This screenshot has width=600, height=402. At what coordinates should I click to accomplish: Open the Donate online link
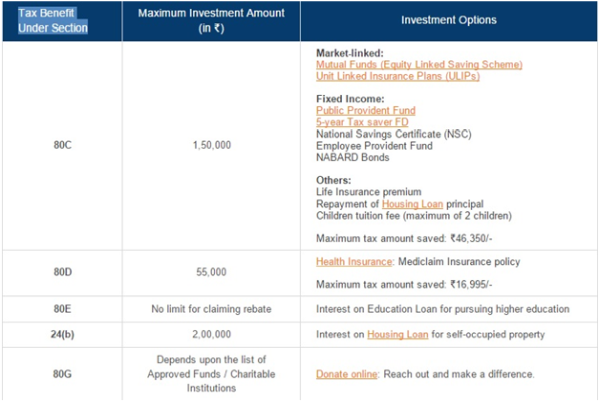pos(346,374)
